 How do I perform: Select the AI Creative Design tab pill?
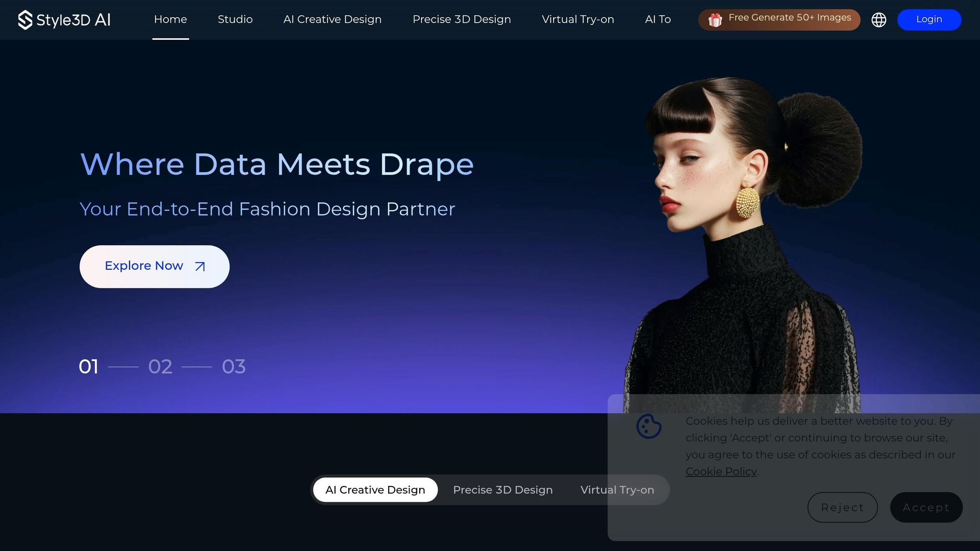coord(375,490)
